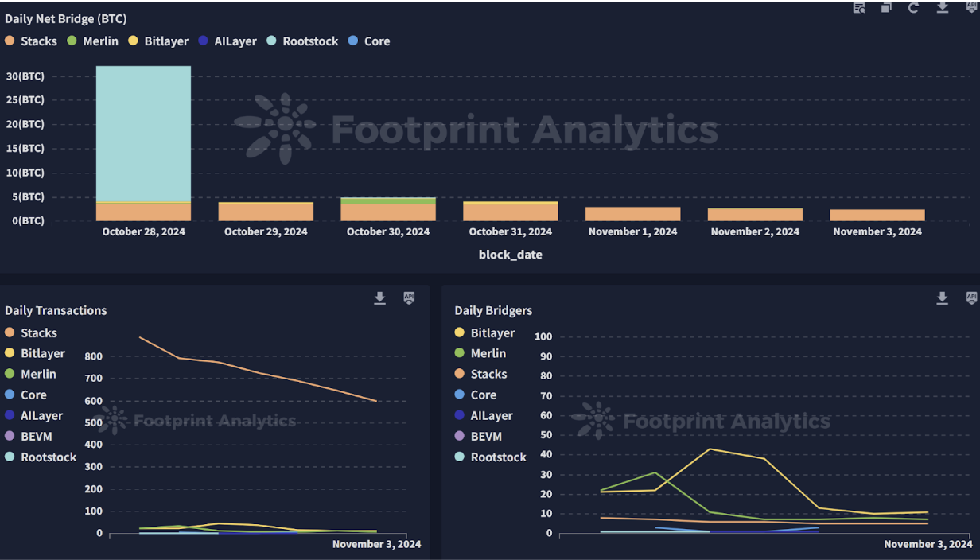This screenshot has width=980, height=560.
Task: Toggle the AILayer series in Daily Net Bridge legend
Action: [x=227, y=41]
